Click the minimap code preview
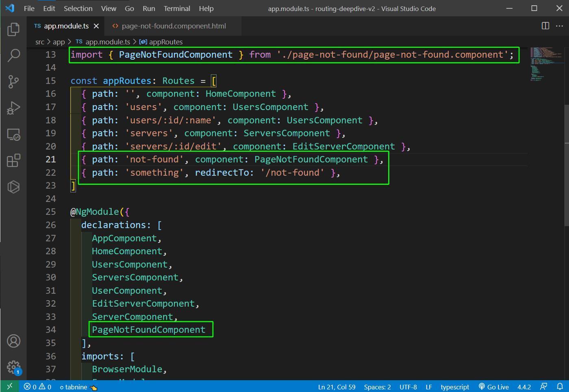Image resolution: width=569 pixels, height=392 pixels. point(547,64)
